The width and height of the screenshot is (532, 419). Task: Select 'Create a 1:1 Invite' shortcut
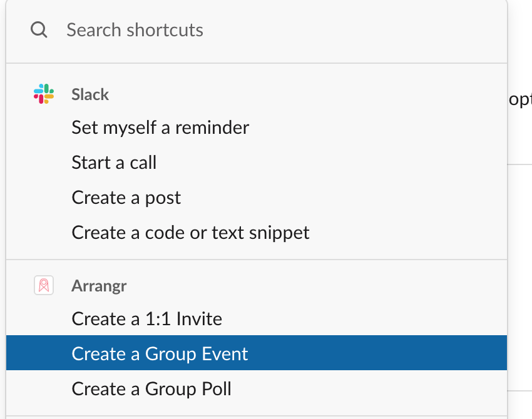tap(146, 319)
